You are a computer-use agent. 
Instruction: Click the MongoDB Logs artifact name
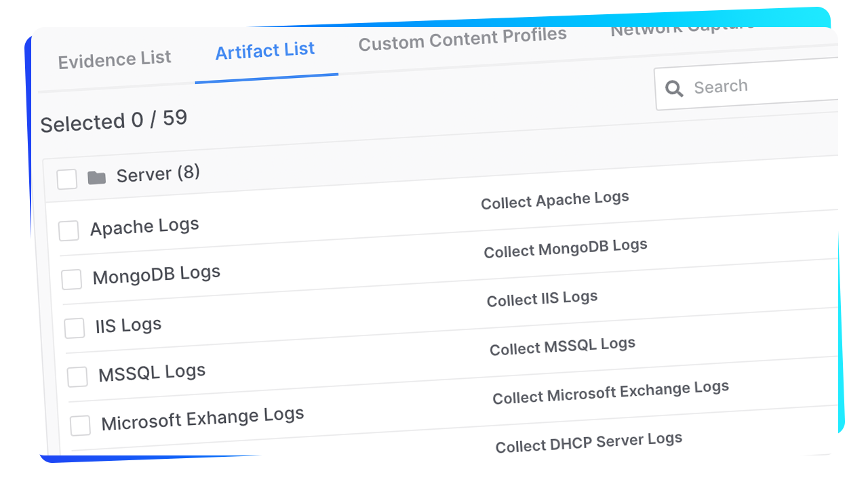pos(157,274)
